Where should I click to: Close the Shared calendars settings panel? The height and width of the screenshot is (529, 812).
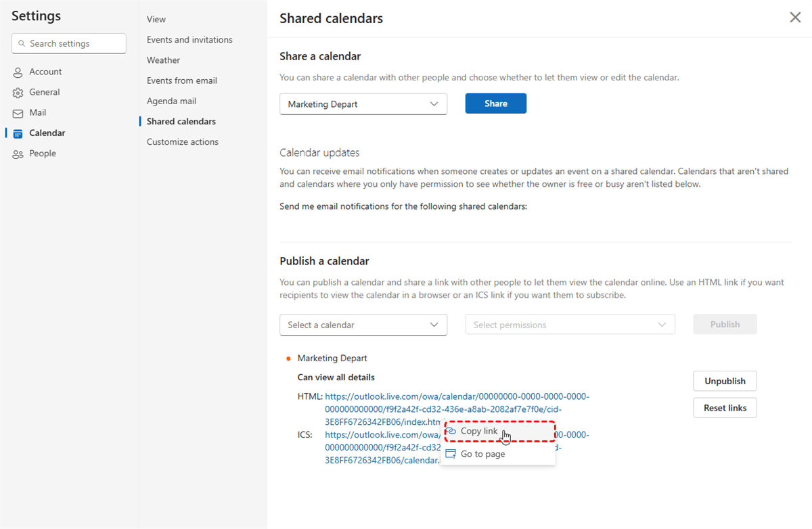[x=795, y=18]
